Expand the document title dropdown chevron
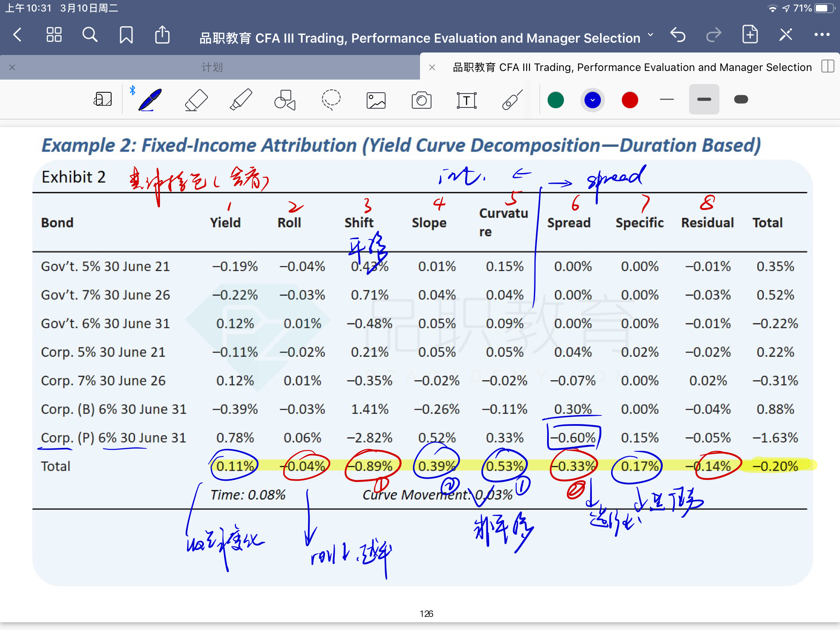 click(651, 35)
